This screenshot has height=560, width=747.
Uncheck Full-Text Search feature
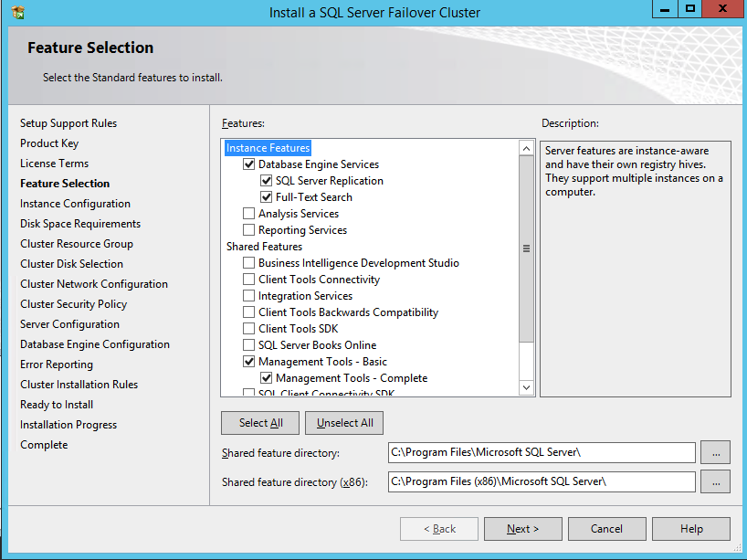[267, 197]
